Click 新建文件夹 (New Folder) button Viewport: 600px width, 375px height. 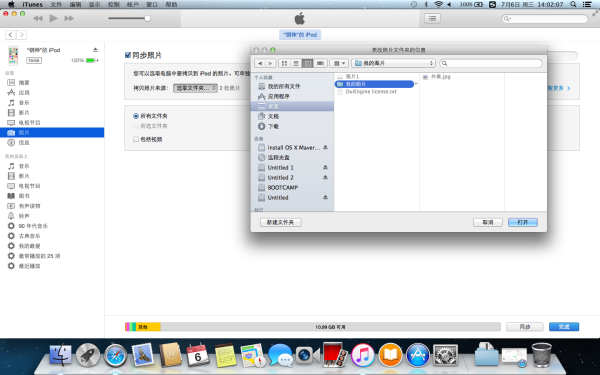(280, 222)
